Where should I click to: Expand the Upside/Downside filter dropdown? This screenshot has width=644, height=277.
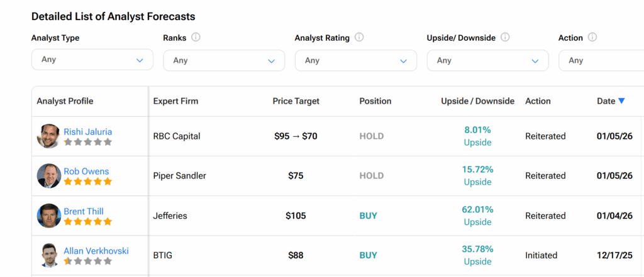[487, 60]
